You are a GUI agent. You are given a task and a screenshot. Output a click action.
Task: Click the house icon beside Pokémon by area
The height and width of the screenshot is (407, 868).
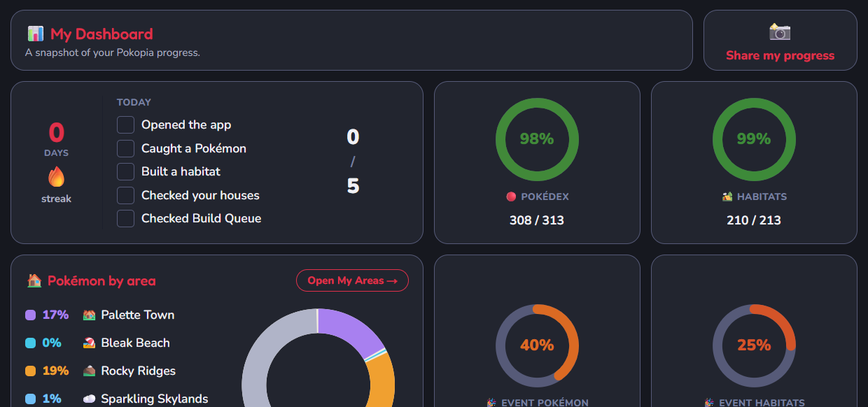point(34,280)
